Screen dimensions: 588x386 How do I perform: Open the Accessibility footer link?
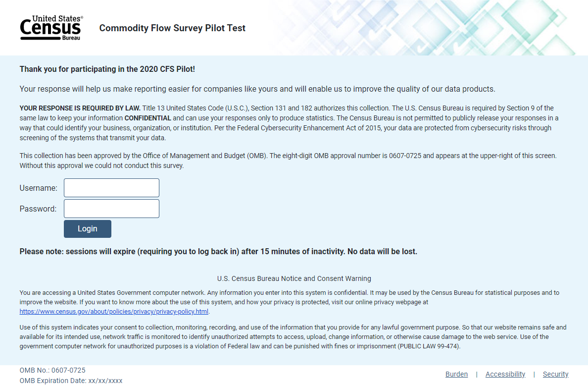pos(505,374)
